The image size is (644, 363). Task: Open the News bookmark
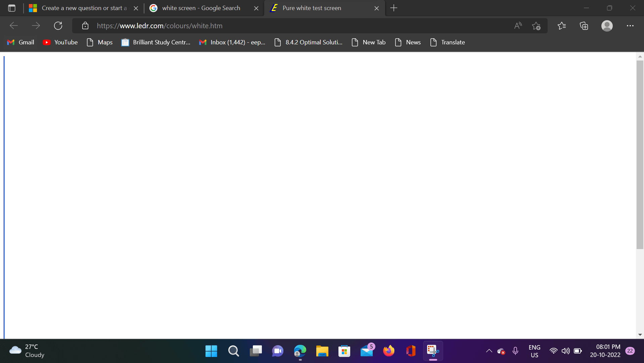pos(408,42)
